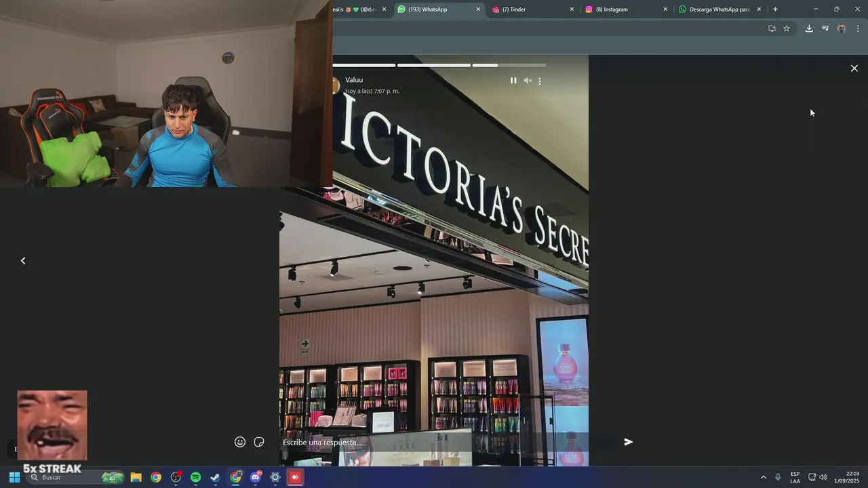Open the emoji picker for reply
Image resolution: width=868 pixels, height=488 pixels.
pos(240,442)
